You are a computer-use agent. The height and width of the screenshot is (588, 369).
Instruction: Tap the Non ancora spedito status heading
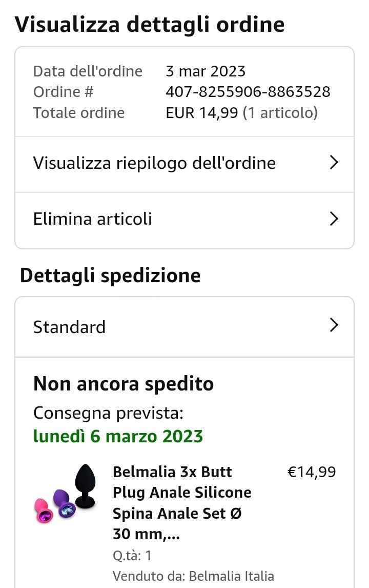click(123, 384)
